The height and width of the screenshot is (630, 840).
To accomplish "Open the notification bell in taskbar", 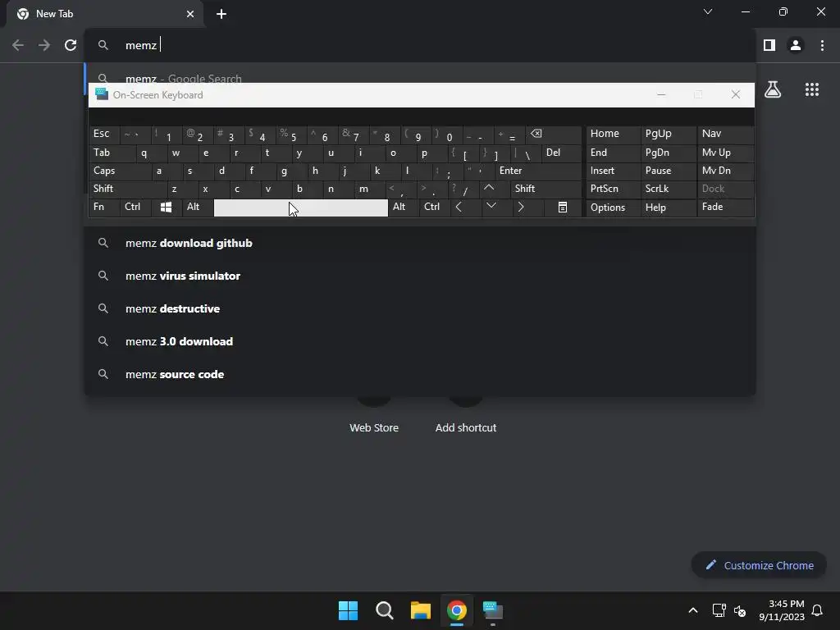I will point(818,610).
